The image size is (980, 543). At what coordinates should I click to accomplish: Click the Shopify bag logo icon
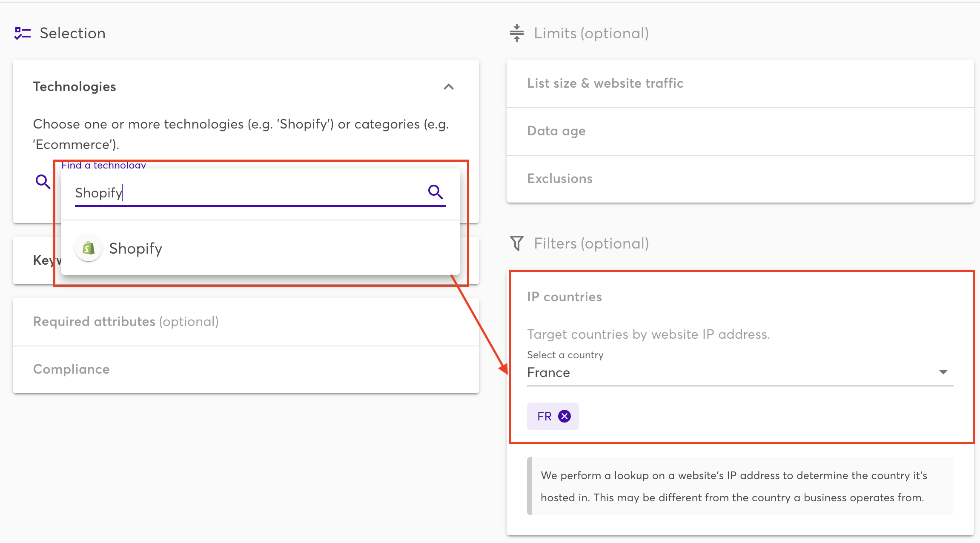coord(89,248)
